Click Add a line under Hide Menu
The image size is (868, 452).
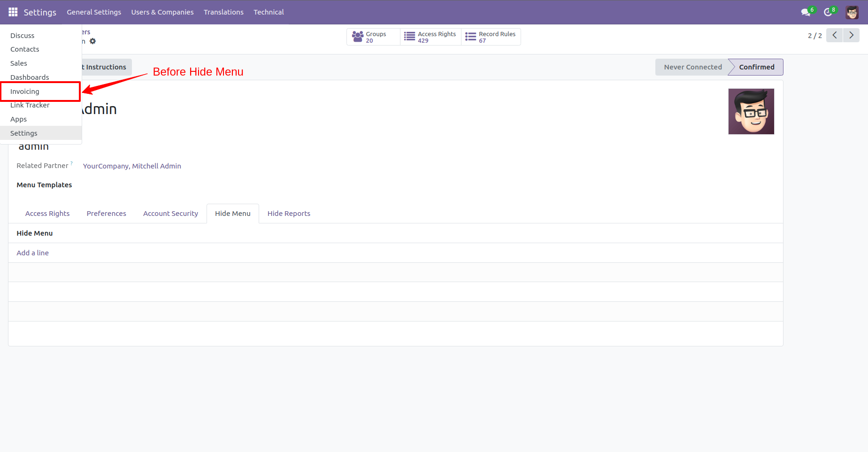click(x=32, y=253)
